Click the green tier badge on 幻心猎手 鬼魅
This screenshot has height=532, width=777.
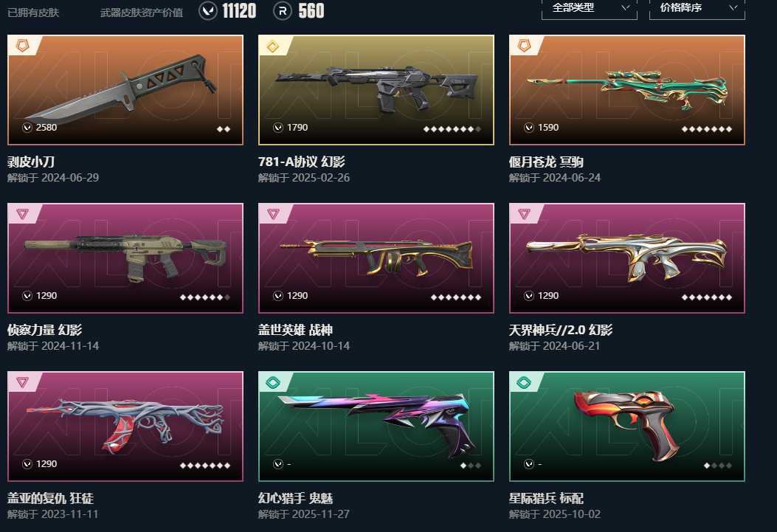point(273,382)
